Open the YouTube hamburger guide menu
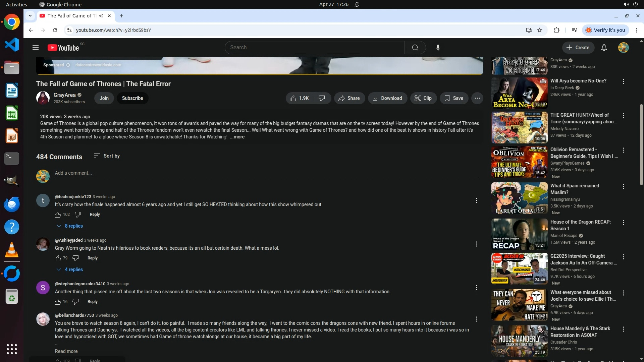Screen dimensions: 644x362 click(x=36, y=48)
